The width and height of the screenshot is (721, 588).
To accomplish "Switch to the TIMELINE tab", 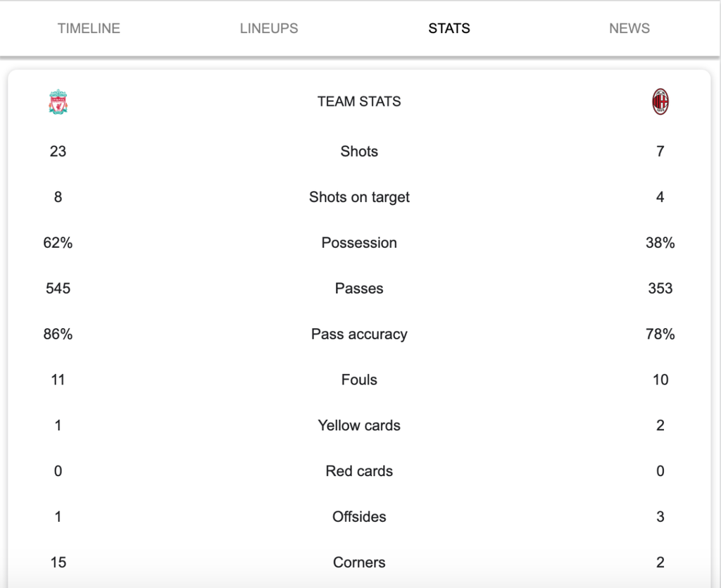I will tap(89, 28).
